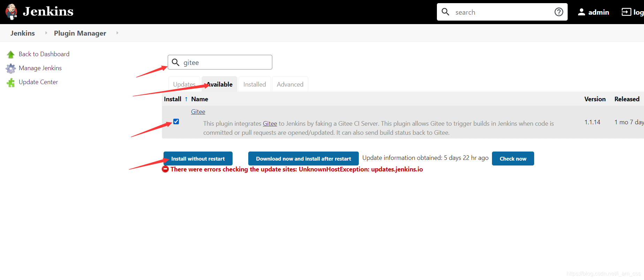Click Download now and install after restart
The height and width of the screenshot is (280, 644).
tap(303, 159)
